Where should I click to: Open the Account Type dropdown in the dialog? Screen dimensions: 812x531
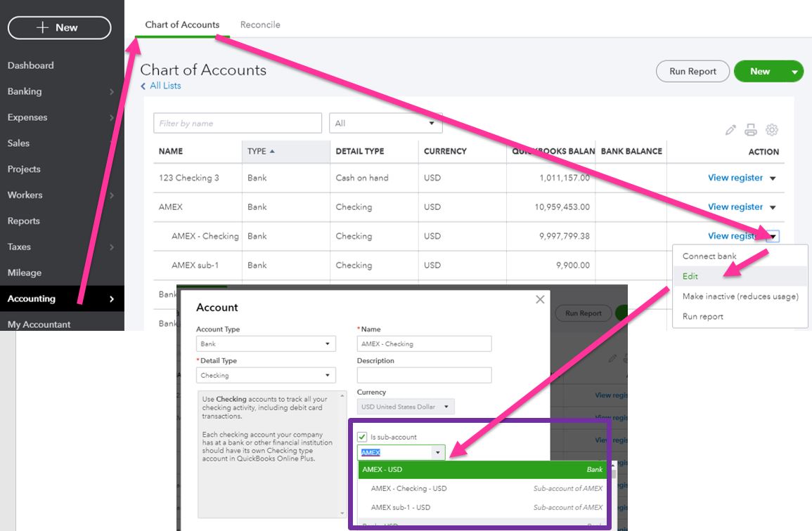click(x=266, y=343)
